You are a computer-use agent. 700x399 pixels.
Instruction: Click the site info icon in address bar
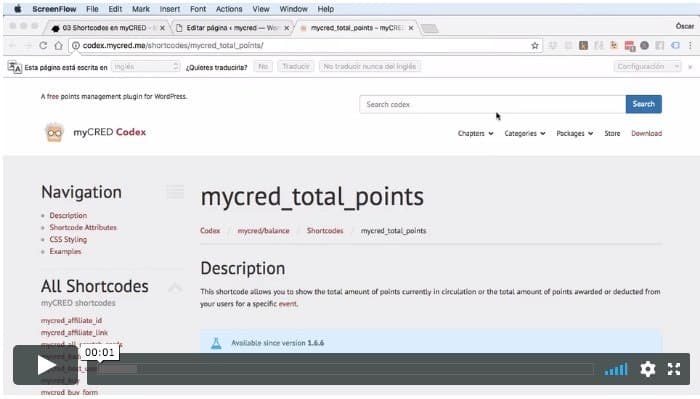point(76,46)
